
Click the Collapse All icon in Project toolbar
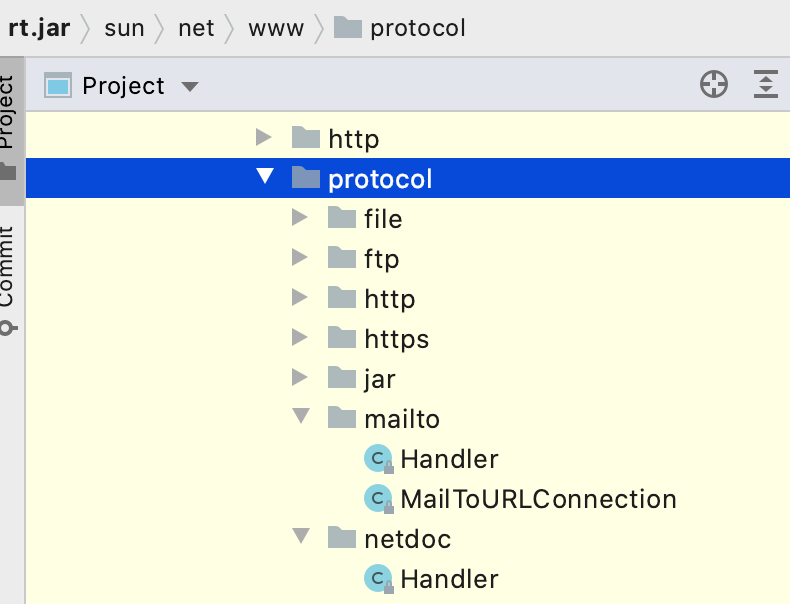[765, 86]
